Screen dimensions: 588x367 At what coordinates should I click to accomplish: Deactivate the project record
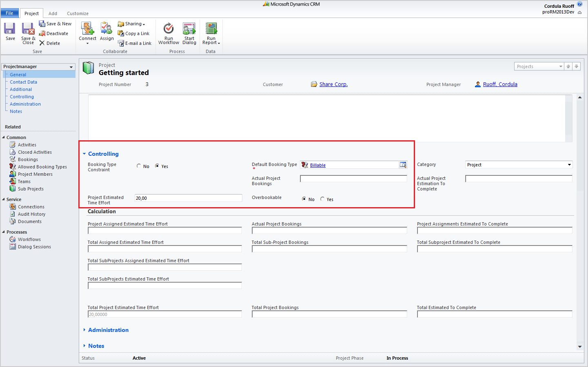click(53, 33)
